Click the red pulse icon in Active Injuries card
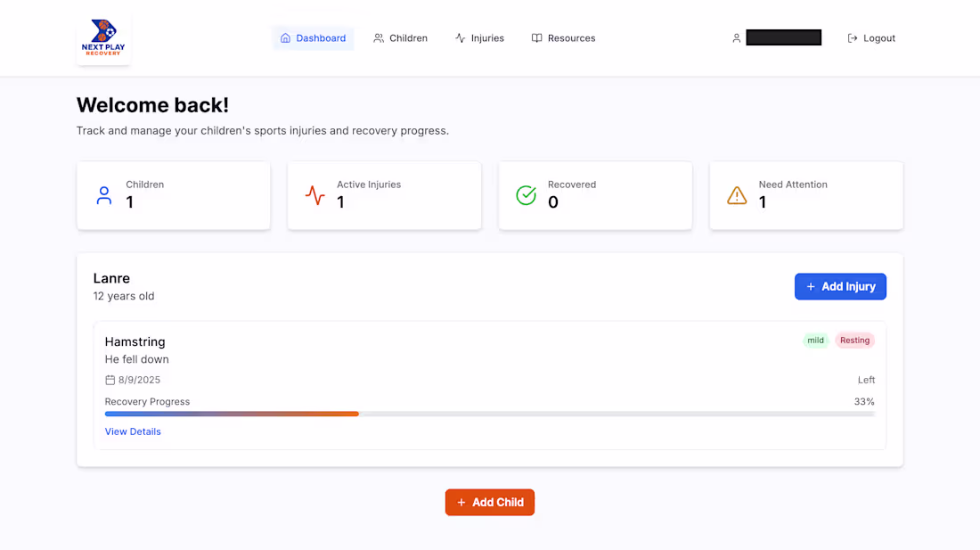The width and height of the screenshot is (980, 550). (x=315, y=195)
